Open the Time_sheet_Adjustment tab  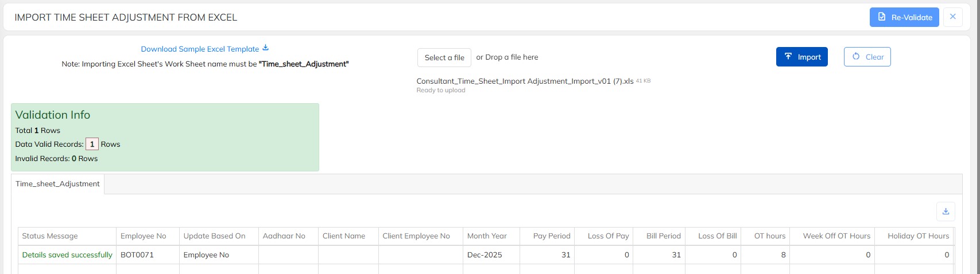[x=57, y=184]
